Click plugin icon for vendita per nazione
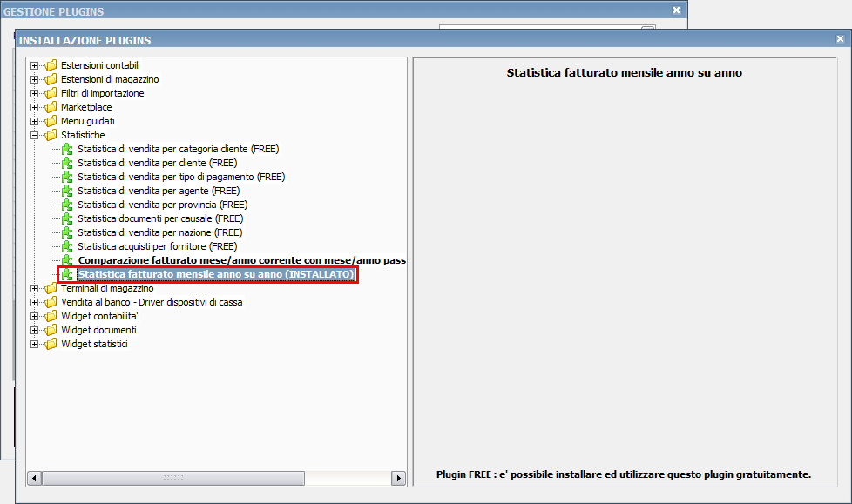 coord(67,232)
